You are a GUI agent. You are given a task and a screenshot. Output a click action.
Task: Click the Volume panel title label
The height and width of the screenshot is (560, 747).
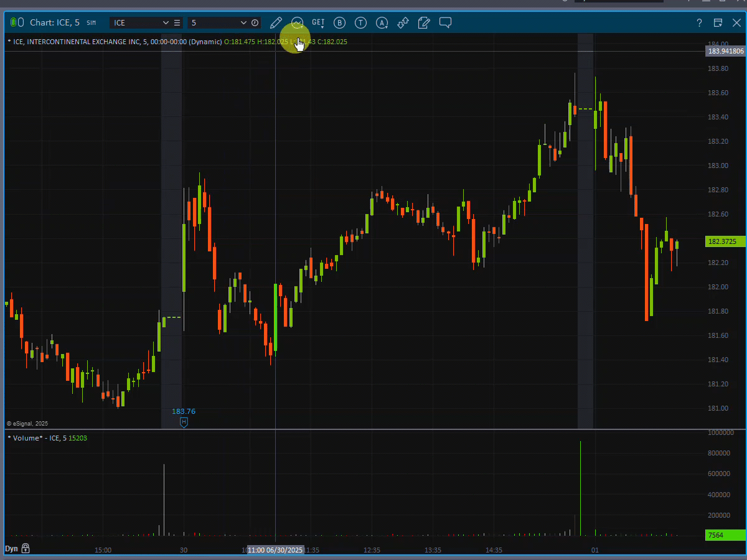tap(29, 437)
